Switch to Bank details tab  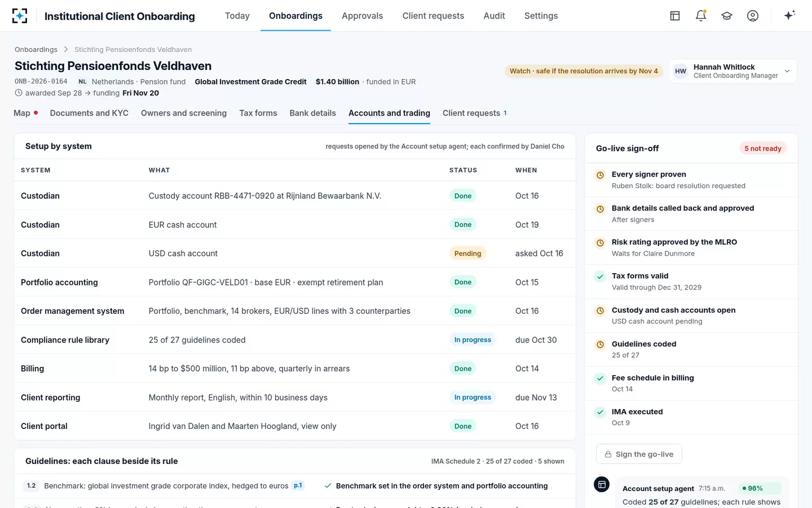pyautogui.click(x=312, y=113)
